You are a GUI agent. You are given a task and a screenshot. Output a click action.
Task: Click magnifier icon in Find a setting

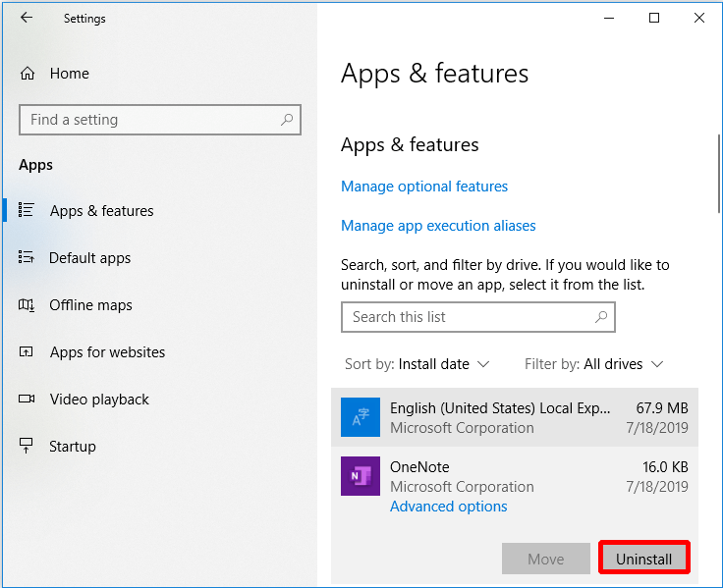click(x=287, y=120)
